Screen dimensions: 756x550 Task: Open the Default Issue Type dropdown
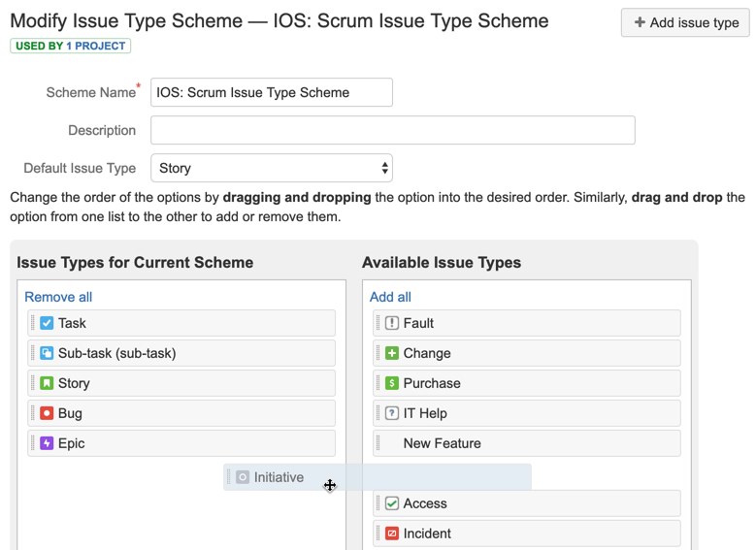[272, 168]
